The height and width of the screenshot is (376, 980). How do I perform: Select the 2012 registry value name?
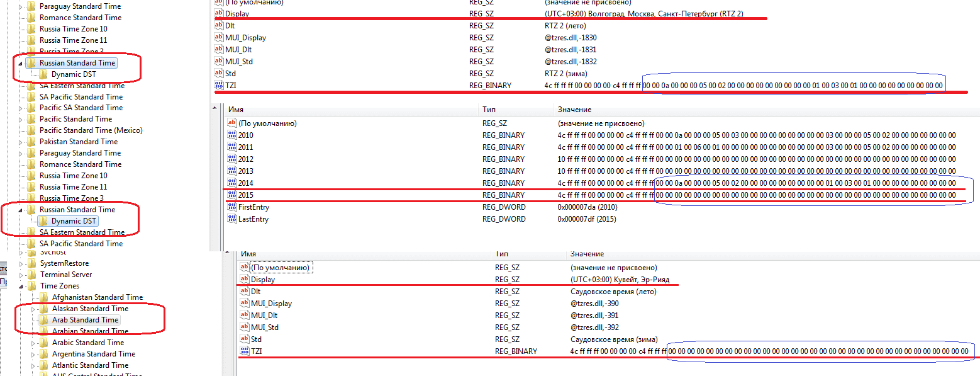(246, 159)
